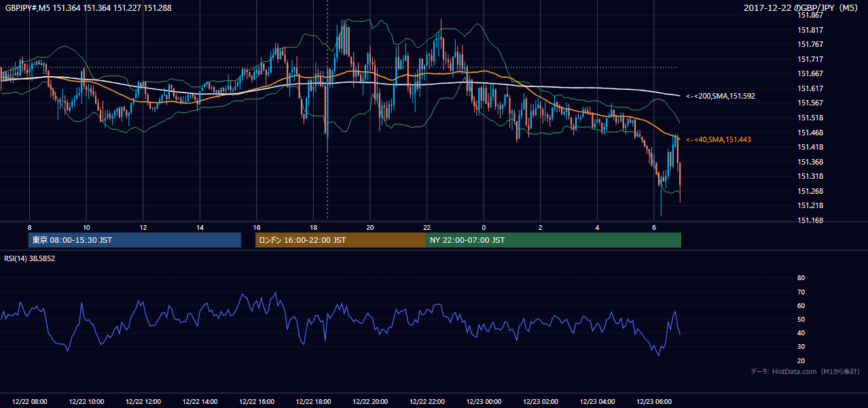Click the 12/23 00:00 date label

(484, 402)
